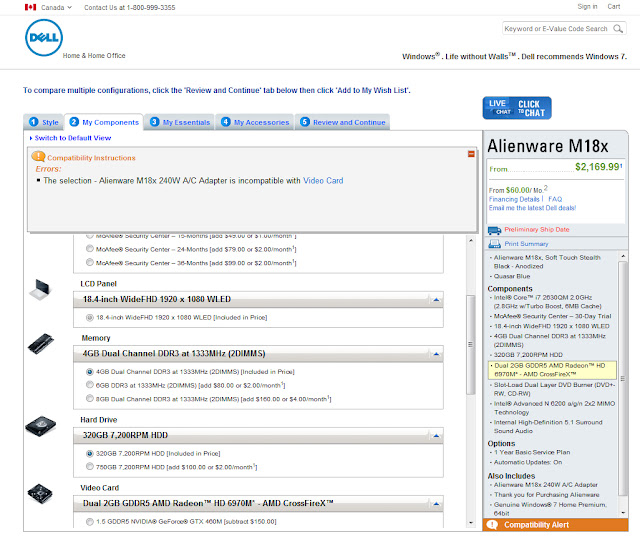The height and width of the screenshot is (538, 640).
Task: Collapse the LCD Panel section arrow
Action: [x=436, y=300]
